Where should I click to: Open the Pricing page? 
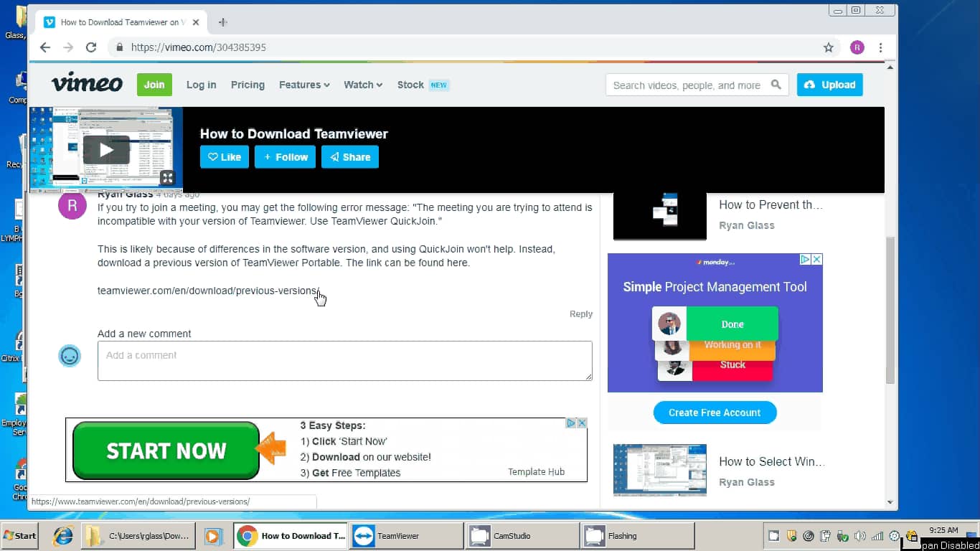248,85
